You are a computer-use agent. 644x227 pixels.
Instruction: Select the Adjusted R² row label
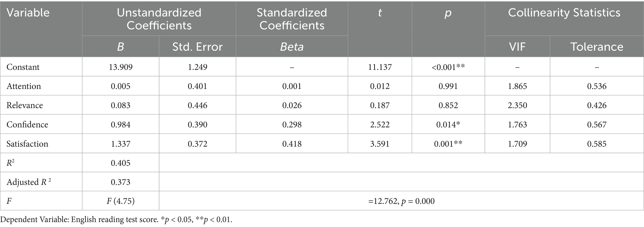(x=29, y=182)
